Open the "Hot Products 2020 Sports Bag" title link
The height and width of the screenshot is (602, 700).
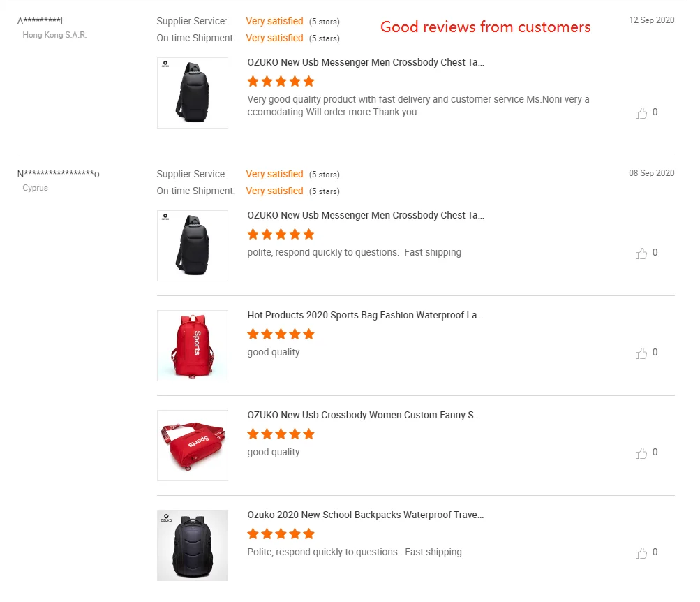365,315
